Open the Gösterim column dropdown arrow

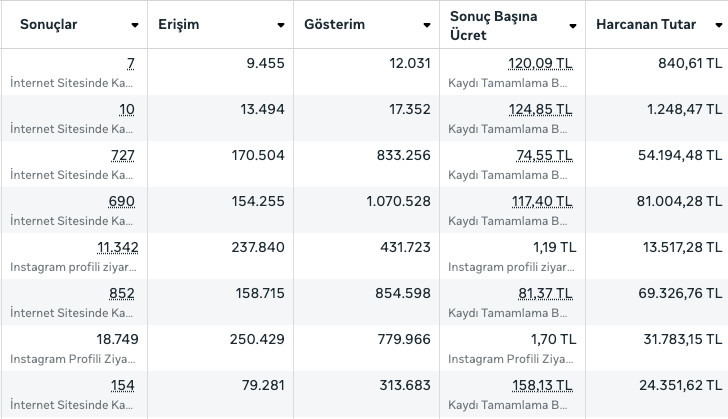426,25
